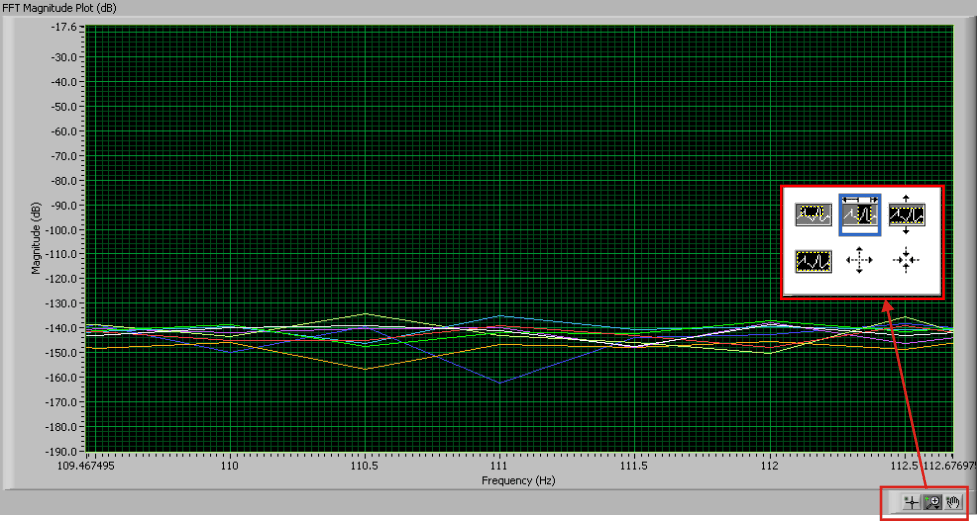Click the Frequency (Hz) axis label
This screenshot has width=977, height=521.
tap(518, 480)
